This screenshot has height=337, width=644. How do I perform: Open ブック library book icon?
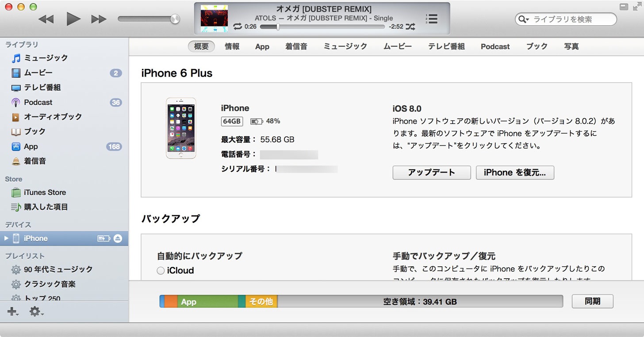coord(16,132)
